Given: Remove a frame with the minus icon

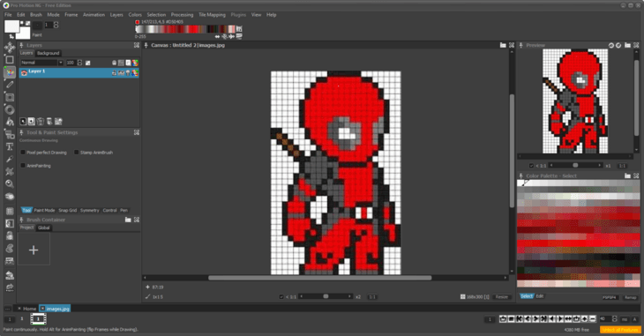Looking at the screenshot, I should [x=593, y=318].
